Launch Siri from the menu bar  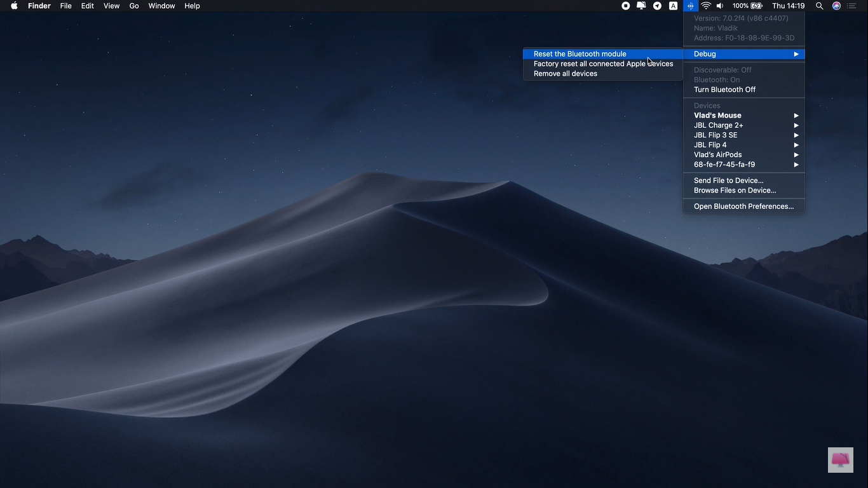(x=836, y=6)
